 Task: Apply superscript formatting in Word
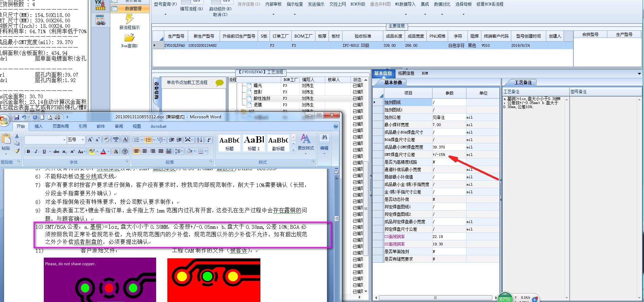[x=72, y=152]
